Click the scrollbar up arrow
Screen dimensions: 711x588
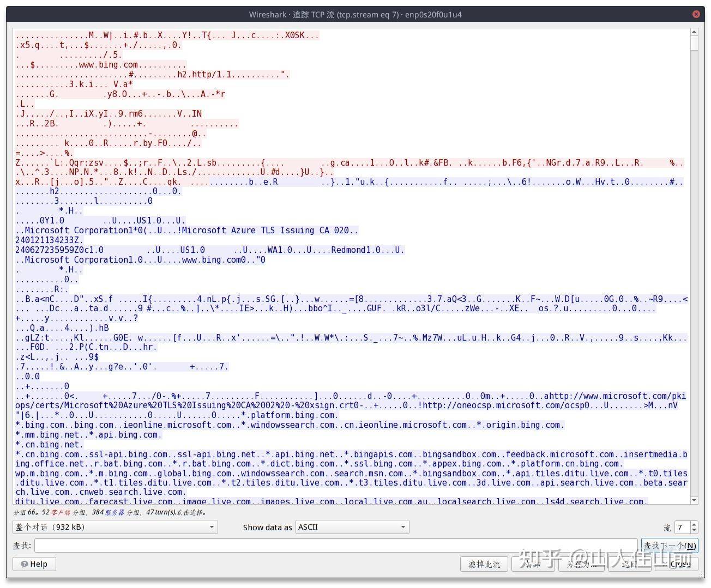point(694,32)
